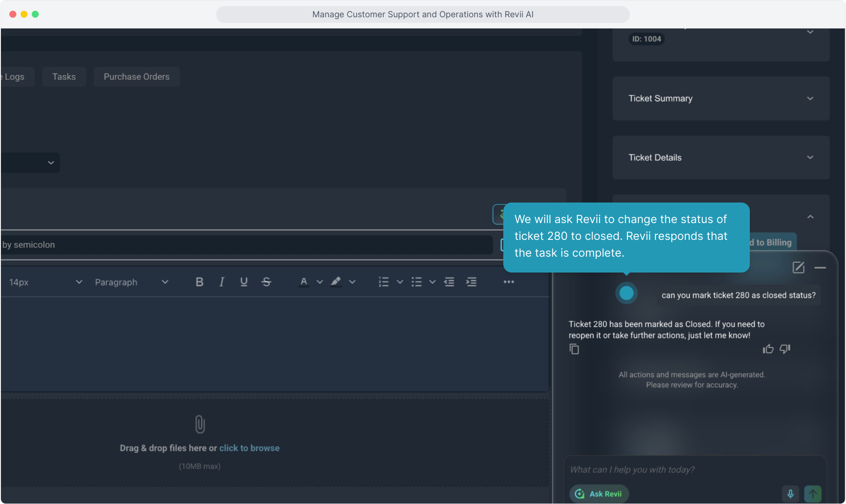Click the Ask Revii button
The image size is (846, 504).
coord(599,494)
